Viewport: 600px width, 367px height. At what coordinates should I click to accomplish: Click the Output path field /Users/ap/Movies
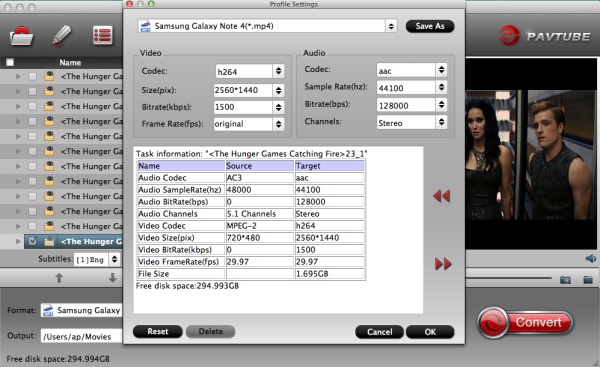(82, 336)
